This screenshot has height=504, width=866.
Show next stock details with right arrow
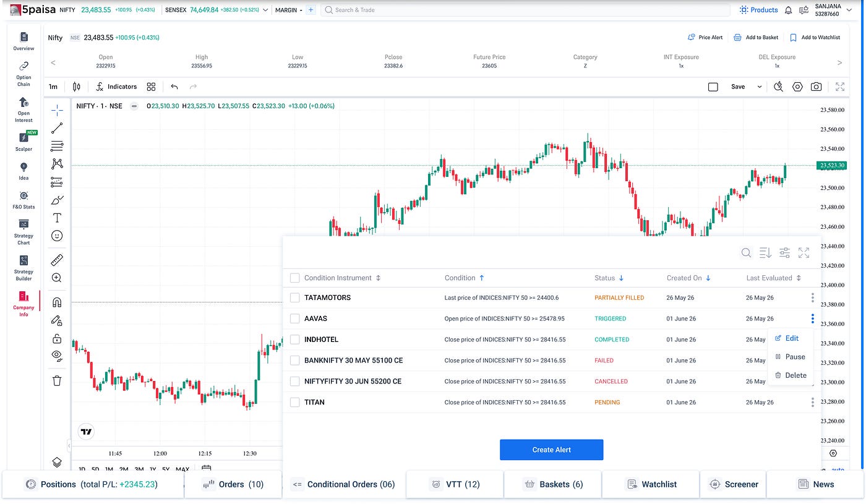click(x=839, y=62)
